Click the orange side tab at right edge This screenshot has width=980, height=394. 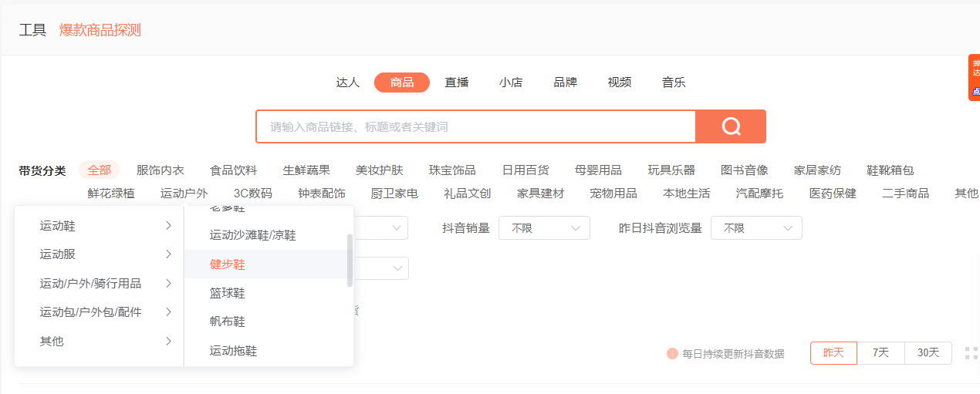coord(975,78)
